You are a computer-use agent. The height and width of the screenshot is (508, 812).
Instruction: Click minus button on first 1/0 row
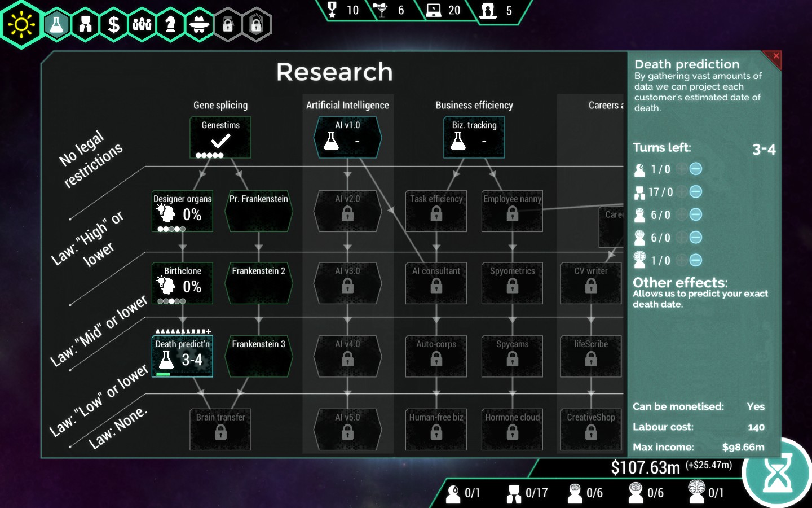click(696, 169)
